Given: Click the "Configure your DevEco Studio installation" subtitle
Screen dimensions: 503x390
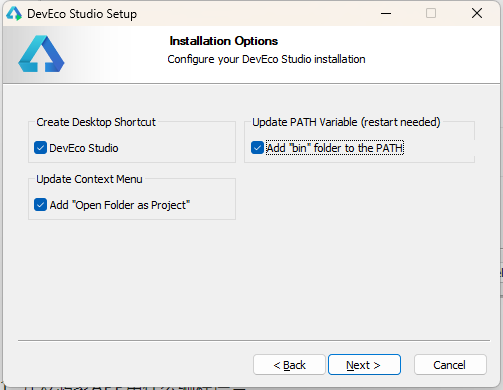Looking at the screenshot, I should (266, 59).
